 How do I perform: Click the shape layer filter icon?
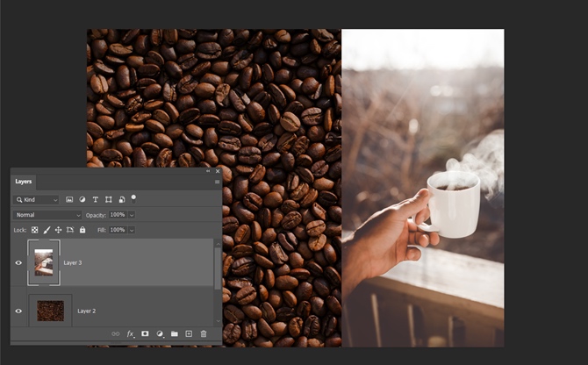click(x=109, y=199)
